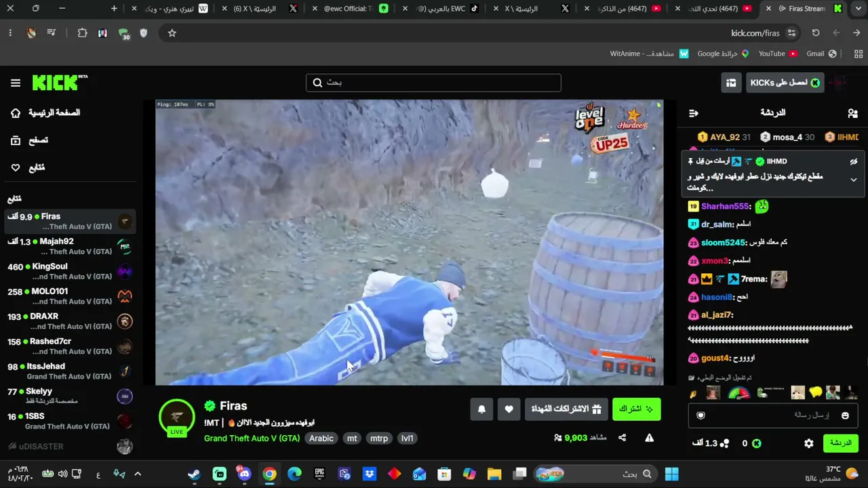Screen dimensions: 868x488
Task: Open Epic Games Launcher from the taskbar
Action: pos(319,474)
